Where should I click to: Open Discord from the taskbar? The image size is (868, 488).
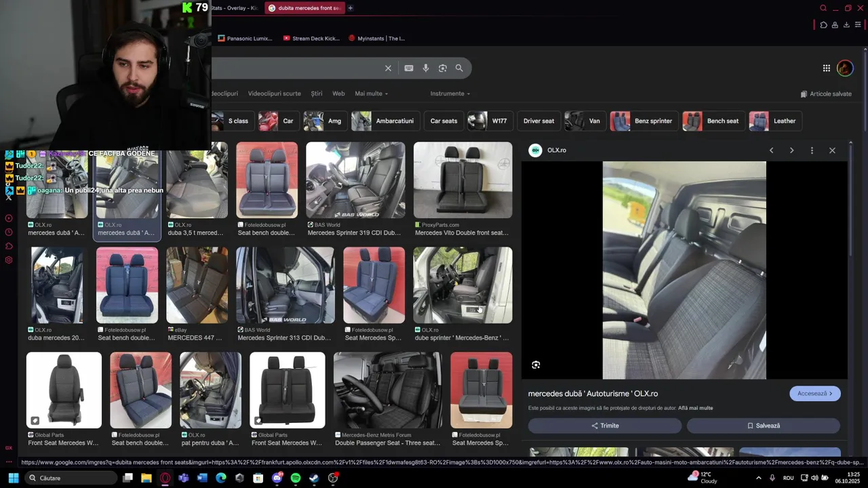(x=277, y=478)
